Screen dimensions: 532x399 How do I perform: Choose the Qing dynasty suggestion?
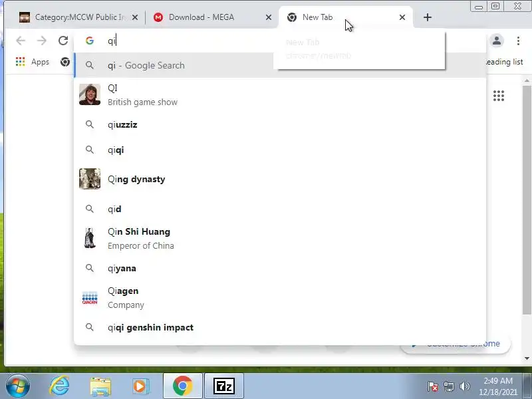tap(280, 179)
